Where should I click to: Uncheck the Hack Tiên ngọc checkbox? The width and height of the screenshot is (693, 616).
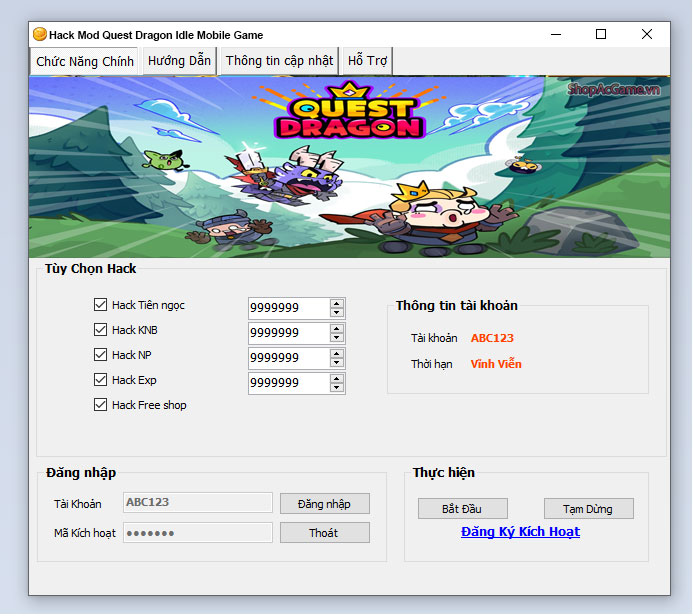point(100,305)
